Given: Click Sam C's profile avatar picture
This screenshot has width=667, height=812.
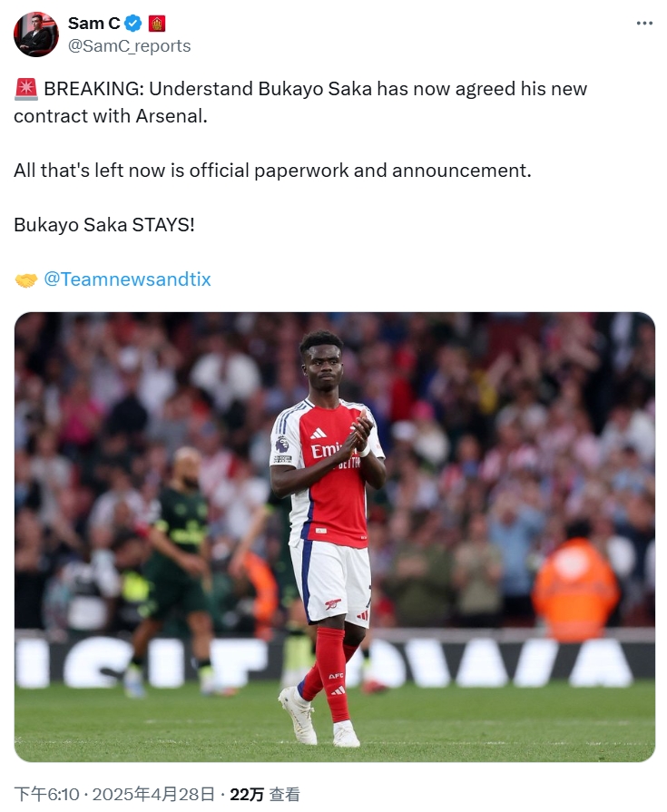Looking at the screenshot, I should tap(36, 34).
